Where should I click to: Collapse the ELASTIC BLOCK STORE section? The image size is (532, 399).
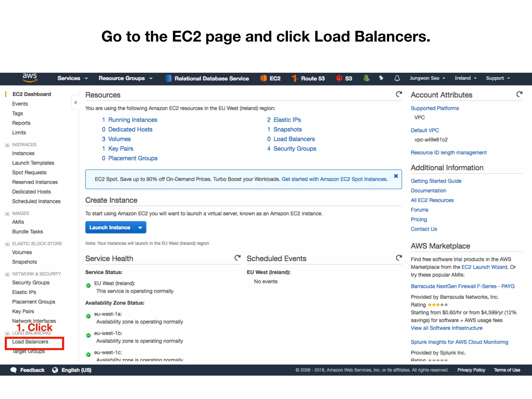pos(8,244)
